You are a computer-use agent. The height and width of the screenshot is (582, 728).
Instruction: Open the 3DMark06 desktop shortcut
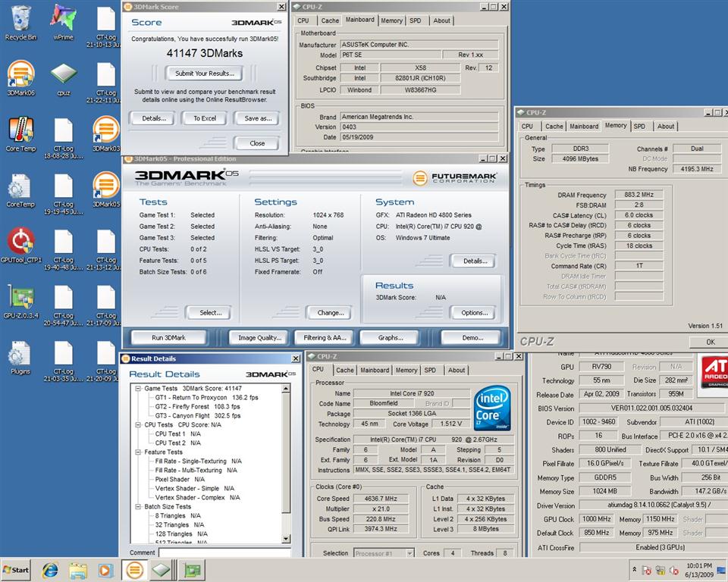click(20, 78)
